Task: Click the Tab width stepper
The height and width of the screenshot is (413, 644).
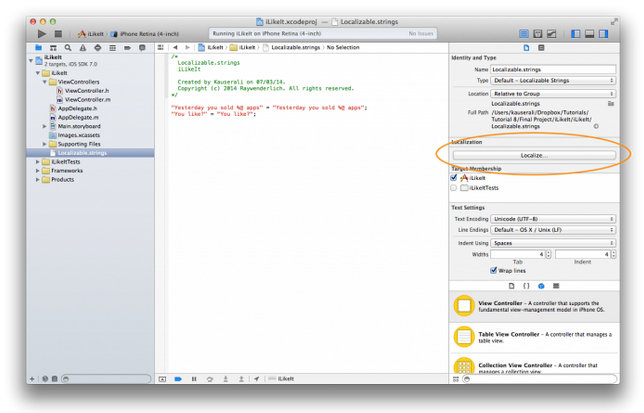Action: (548, 254)
